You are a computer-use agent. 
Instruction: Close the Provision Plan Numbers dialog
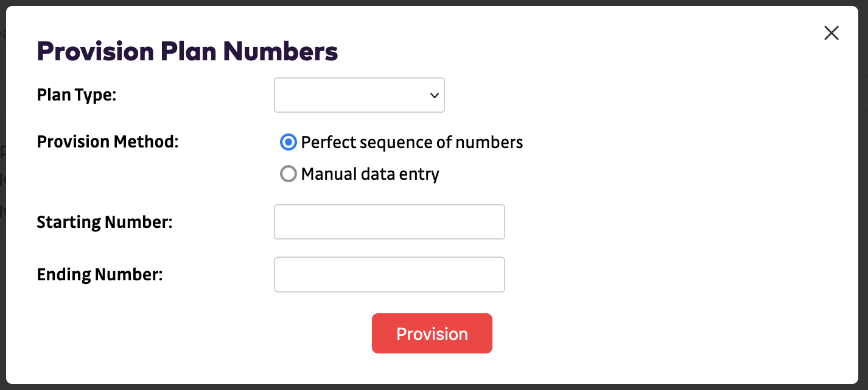831,33
